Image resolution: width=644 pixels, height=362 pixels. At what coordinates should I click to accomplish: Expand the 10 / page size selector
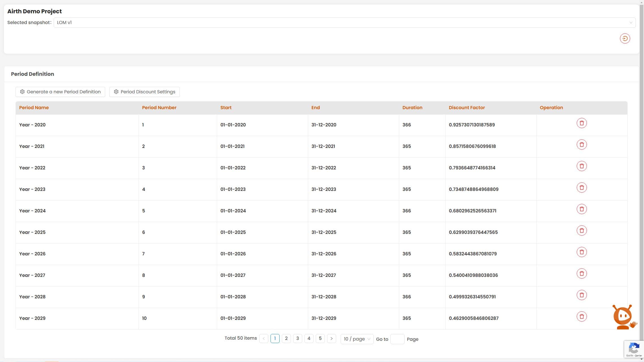357,339
